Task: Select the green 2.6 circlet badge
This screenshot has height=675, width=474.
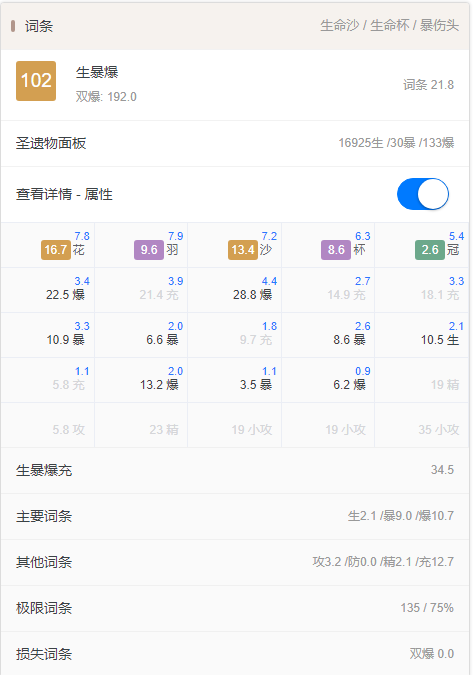Action: (x=430, y=250)
